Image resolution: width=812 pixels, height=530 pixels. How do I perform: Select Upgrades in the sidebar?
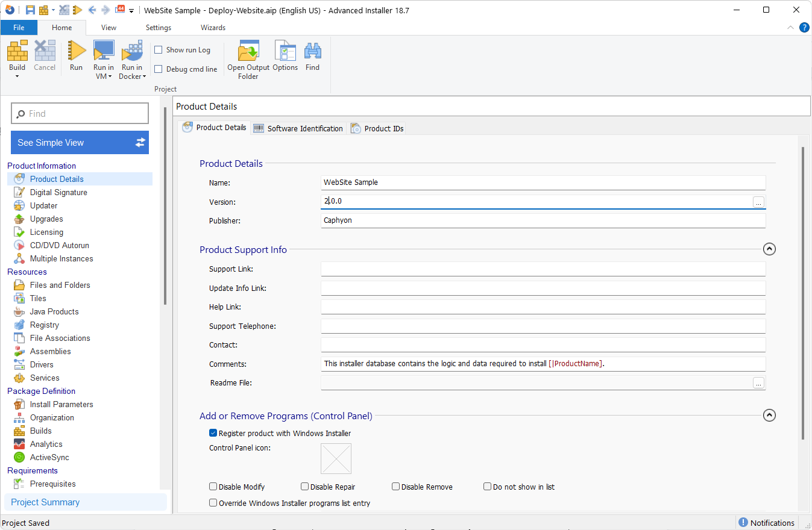point(46,219)
